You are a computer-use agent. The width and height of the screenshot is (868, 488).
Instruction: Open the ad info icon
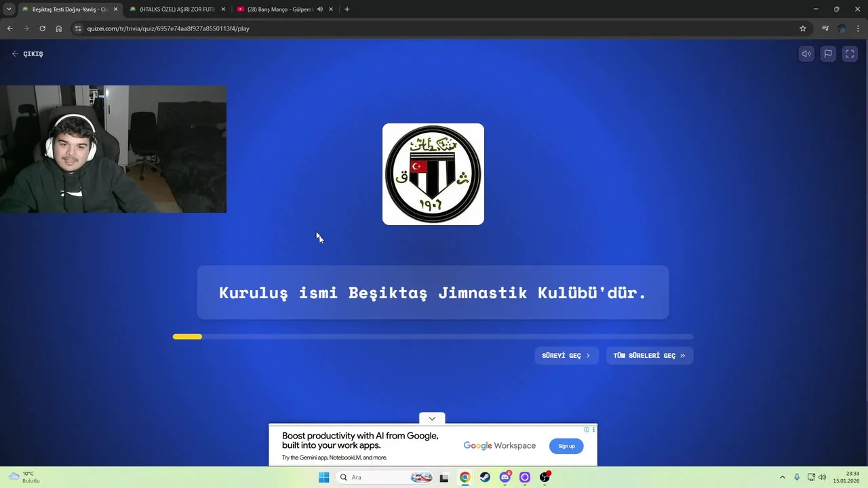coord(587,429)
